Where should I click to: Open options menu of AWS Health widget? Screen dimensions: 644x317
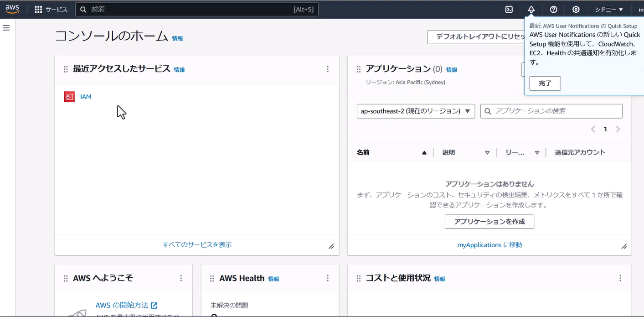point(328,278)
